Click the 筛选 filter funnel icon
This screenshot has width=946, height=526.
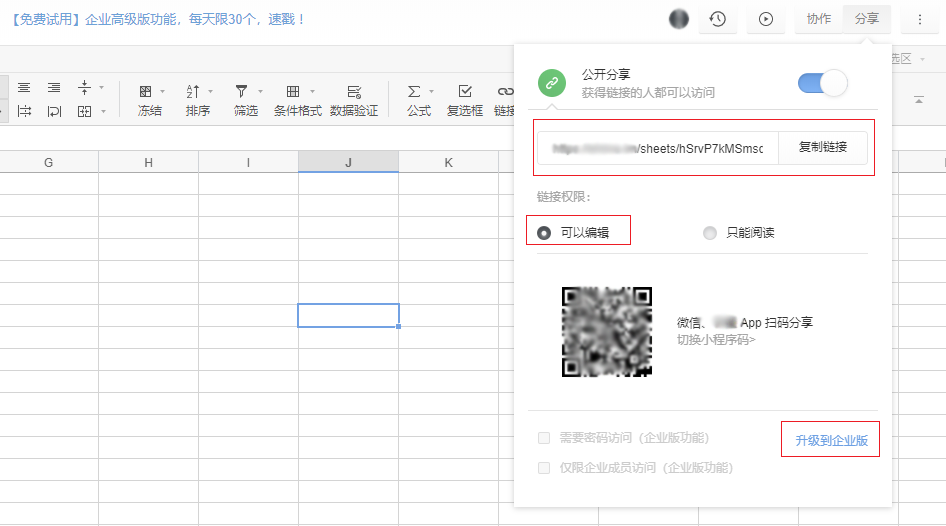click(x=241, y=92)
